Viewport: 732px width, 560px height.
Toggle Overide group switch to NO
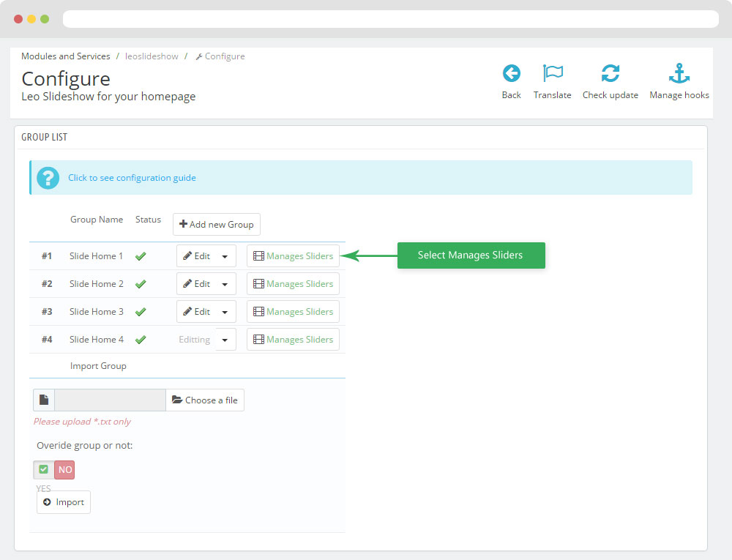65,469
